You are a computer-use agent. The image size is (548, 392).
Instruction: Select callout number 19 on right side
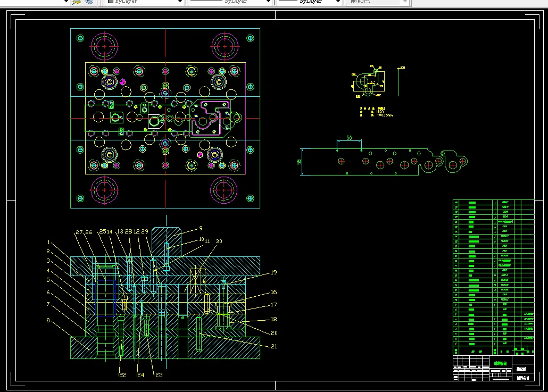tap(273, 272)
